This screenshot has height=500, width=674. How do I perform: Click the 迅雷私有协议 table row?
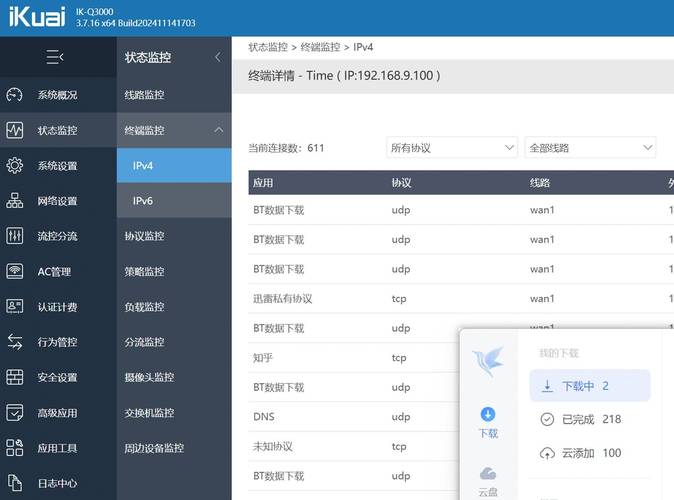tap(461, 298)
